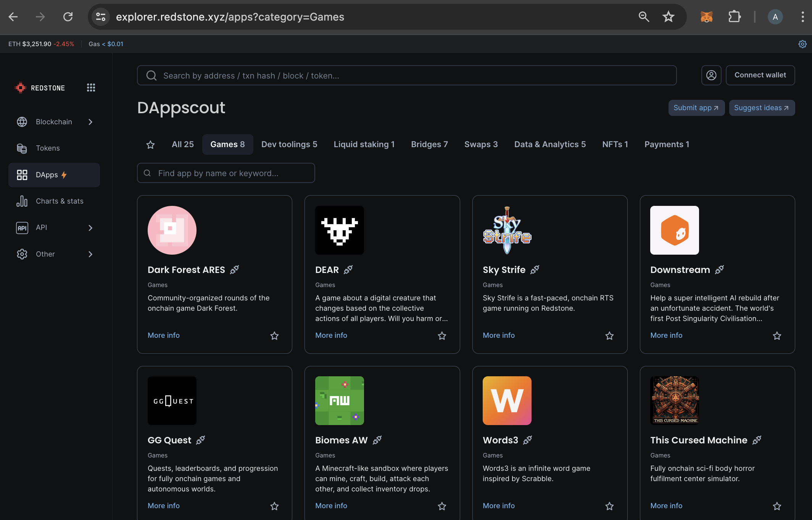The height and width of the screenshot is (520, 812).
Task: Open the network apps grid icon
Action: point(91,88)
